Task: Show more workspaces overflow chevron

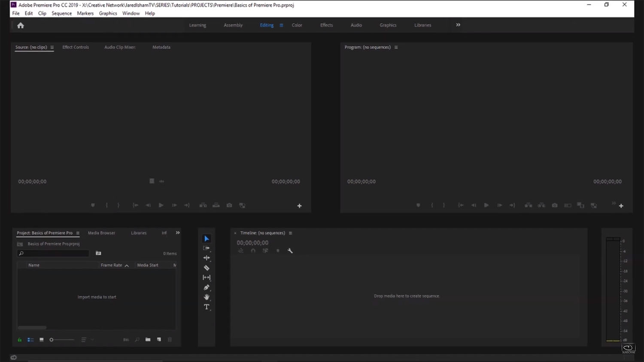Action: 458,25
